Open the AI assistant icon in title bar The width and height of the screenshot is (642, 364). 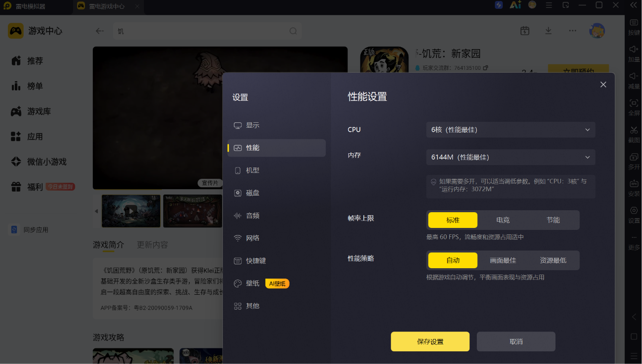point(515,5)
